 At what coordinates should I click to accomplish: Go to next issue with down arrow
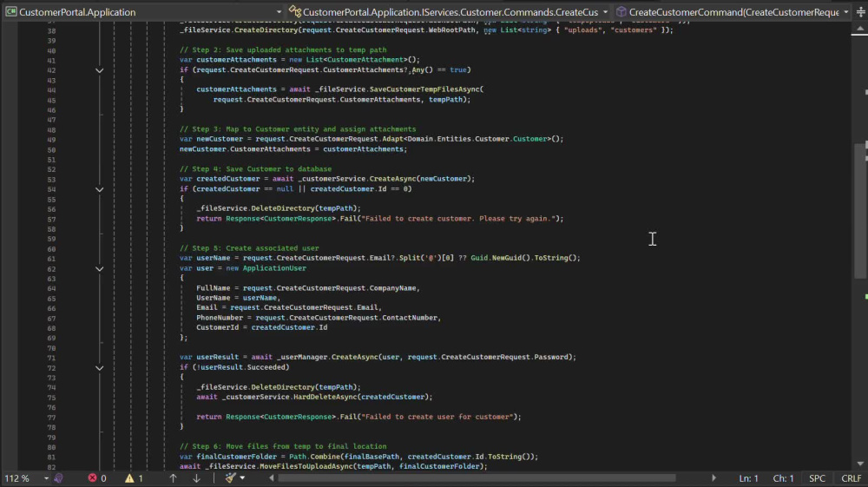click(x=196, y=478)
